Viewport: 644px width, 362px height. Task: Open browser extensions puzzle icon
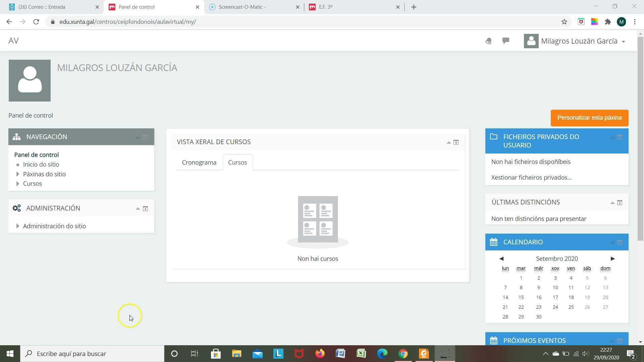click(608, 22)
